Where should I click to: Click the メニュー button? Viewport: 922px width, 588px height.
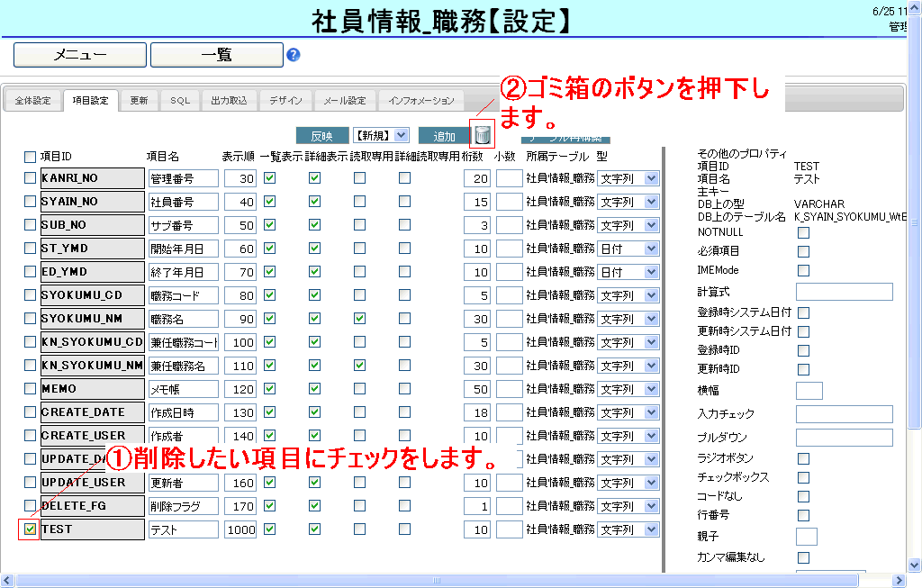pyautogui.click(x=79, y=55)
